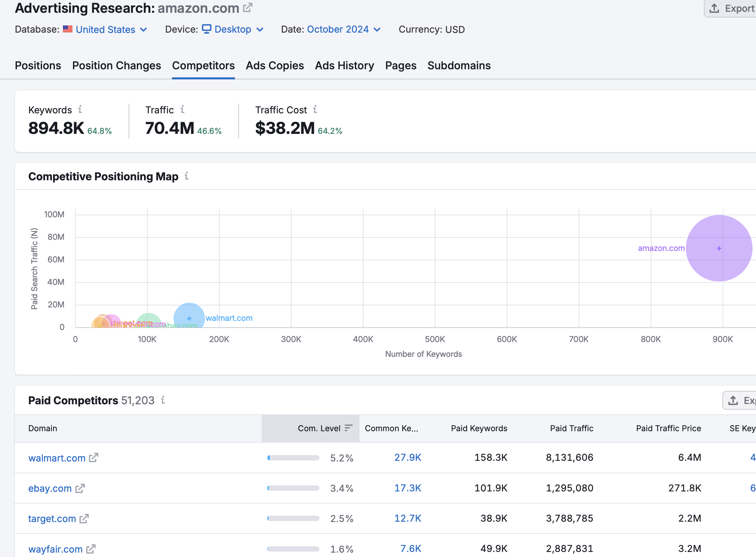Image resolution: width=756 pixels, height=557 pixels.
Task: Open ebay.com external link icon
Action: pos(80,488)
